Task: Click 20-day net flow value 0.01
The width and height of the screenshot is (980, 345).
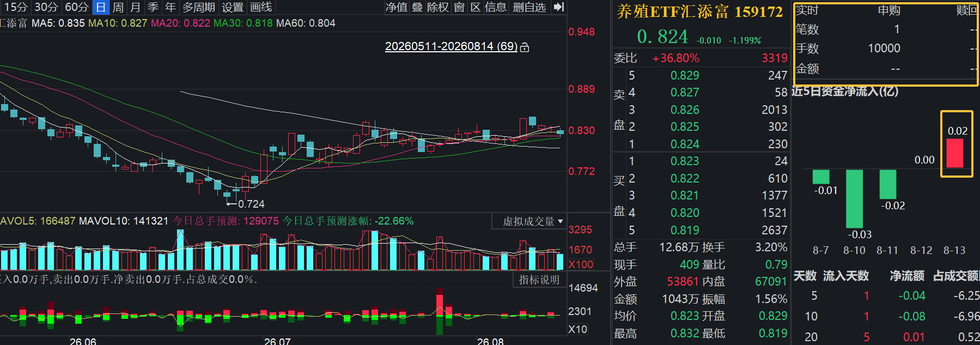Action: pyautogui.click(x=914, y=337)
